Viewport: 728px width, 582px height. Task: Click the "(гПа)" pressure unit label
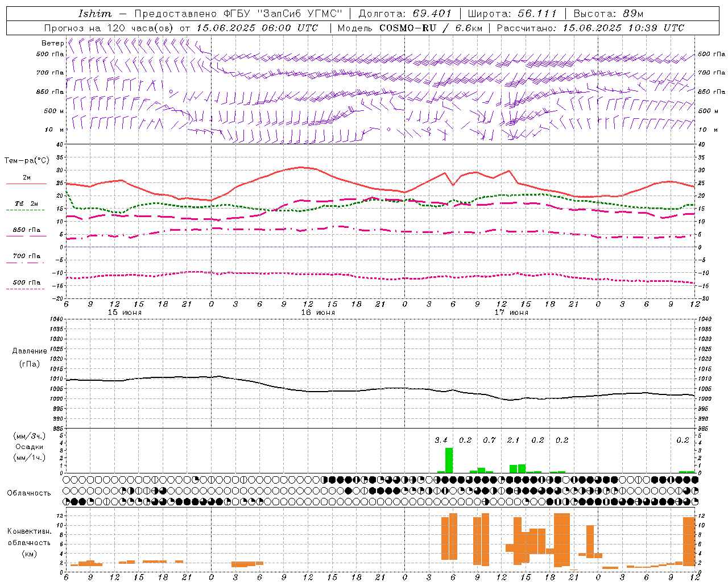click(30, 364)
